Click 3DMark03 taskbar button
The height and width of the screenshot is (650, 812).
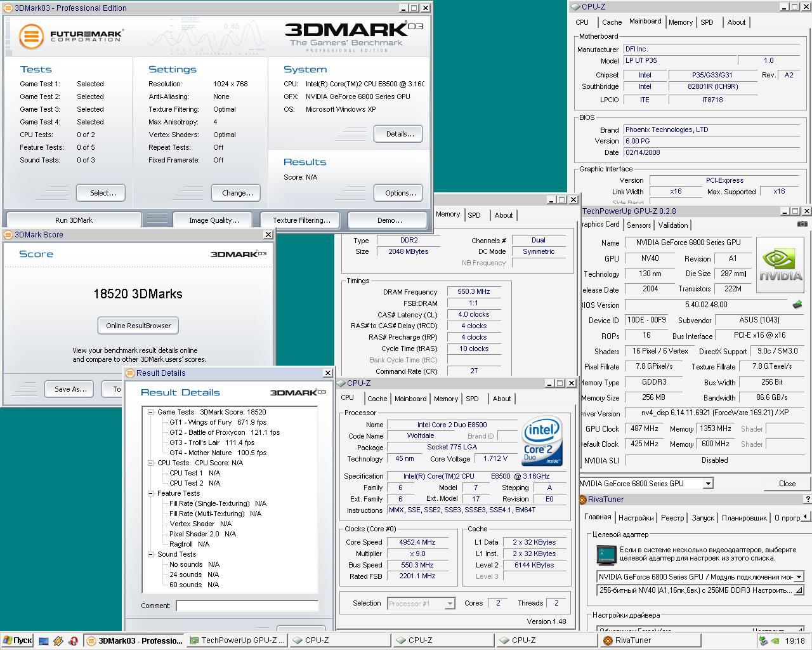(134, 640)
